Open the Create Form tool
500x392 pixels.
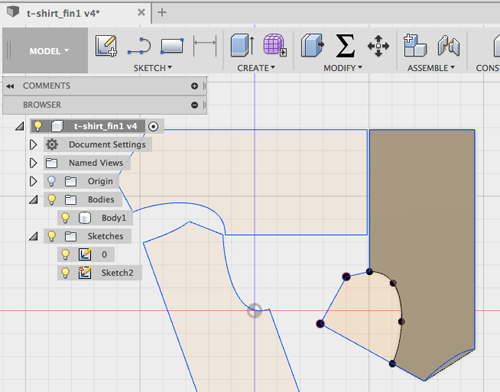click(x=275, y=45)
